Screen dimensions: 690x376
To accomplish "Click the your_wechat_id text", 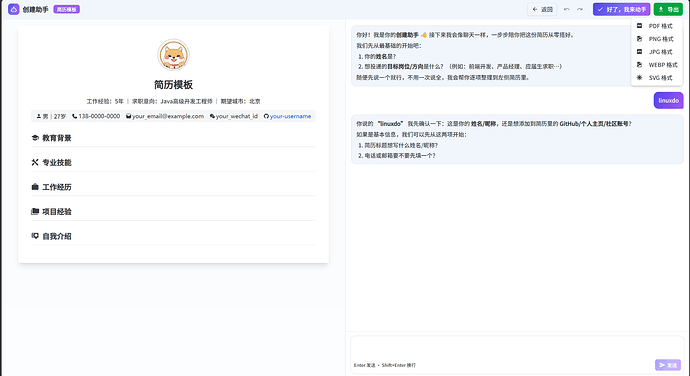I will point(237,116).
